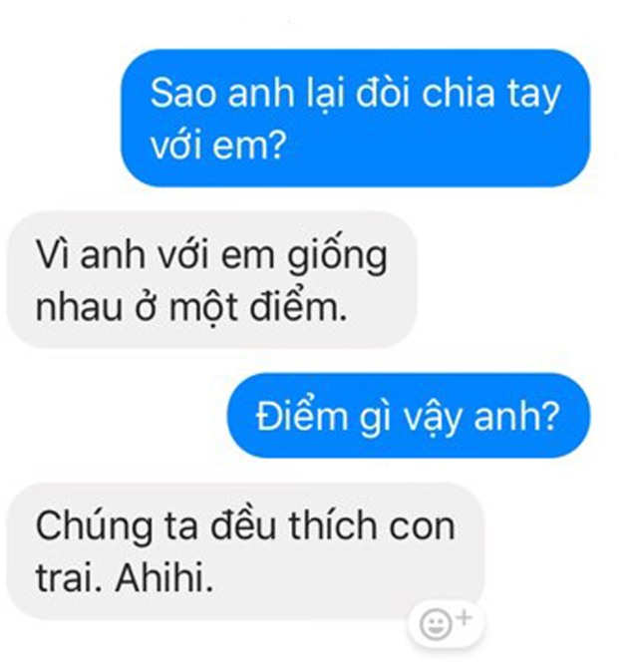This screenshot has width=638, height=672.
Task: Click the word 'đòi' in the first bubble
Action: pos(384,93)
